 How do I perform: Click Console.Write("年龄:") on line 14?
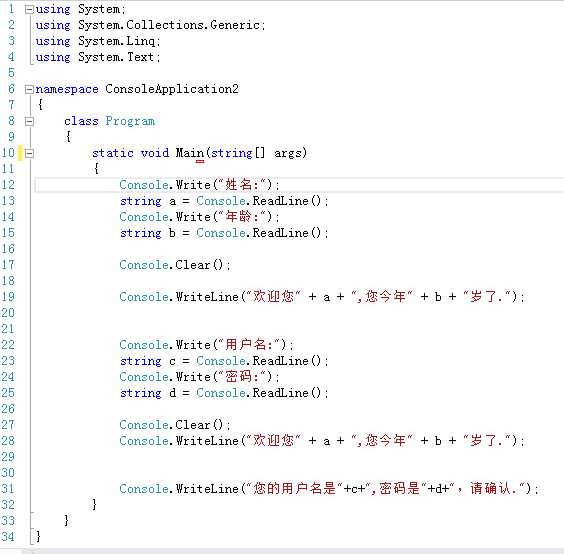(199, 217)
